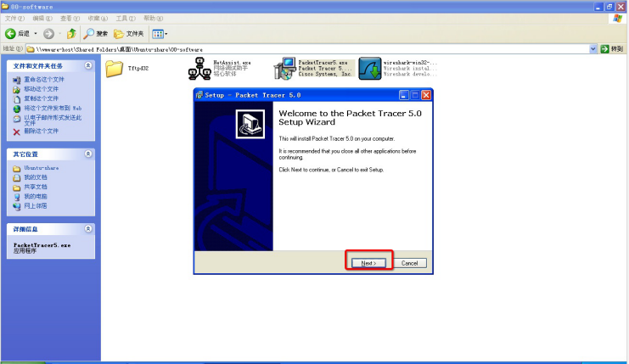The height and width of the screenshot is (364, 629).
Task: Click the Back arrow icon in Explorer toolbar
Action: click(10, 34)
